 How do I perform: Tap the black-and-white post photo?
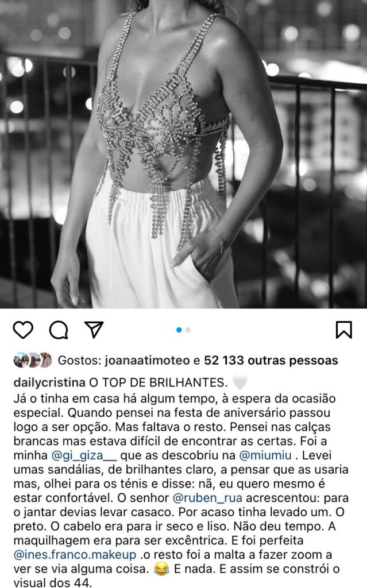[x=184, y=154]
